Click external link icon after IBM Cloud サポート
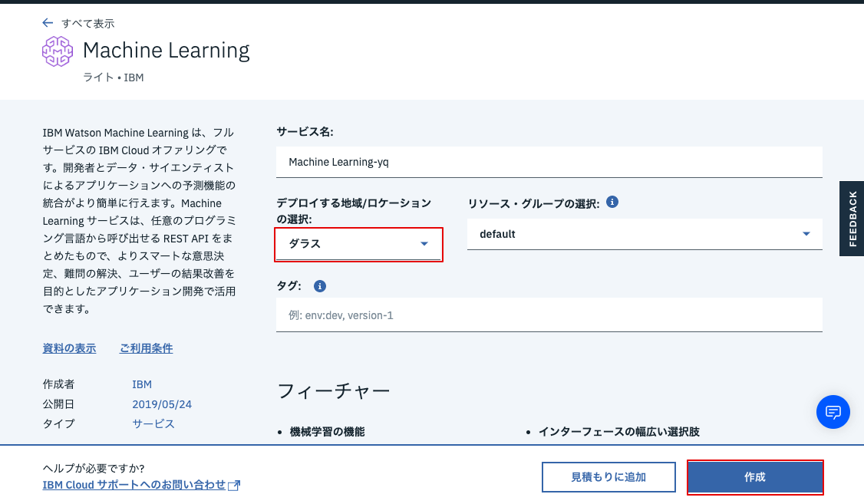Image resolution: width=864 pixels, height=504 pixels. tap(234, 486)
